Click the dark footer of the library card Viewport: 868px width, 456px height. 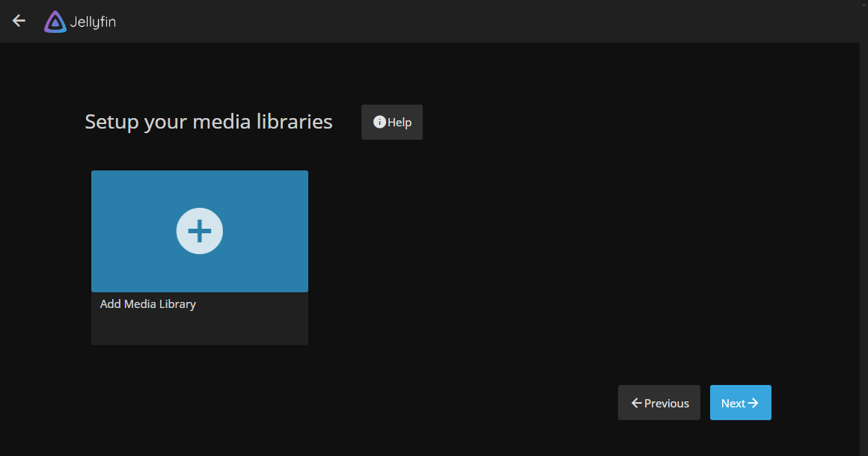[x=200, y=329]
